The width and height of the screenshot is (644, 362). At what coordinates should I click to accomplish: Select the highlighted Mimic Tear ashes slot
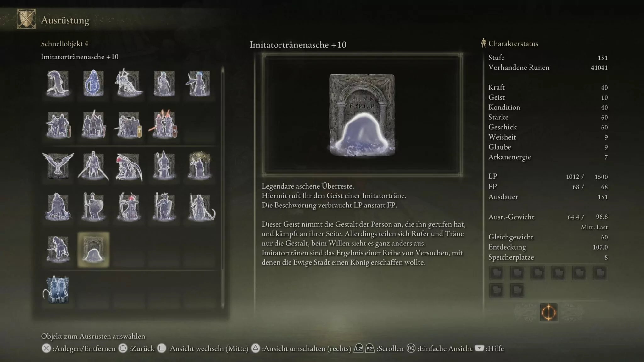[93, 250]
